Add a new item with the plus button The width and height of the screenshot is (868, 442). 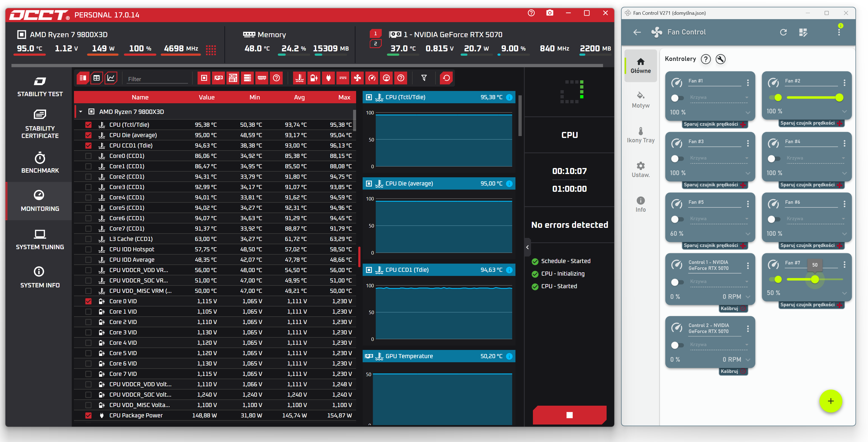[x=831, y=401]
